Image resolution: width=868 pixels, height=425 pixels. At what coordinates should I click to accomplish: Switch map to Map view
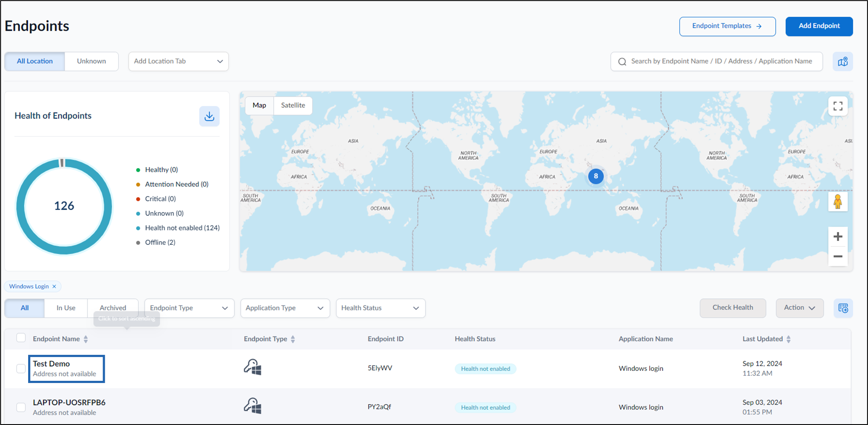click(259, 105)
